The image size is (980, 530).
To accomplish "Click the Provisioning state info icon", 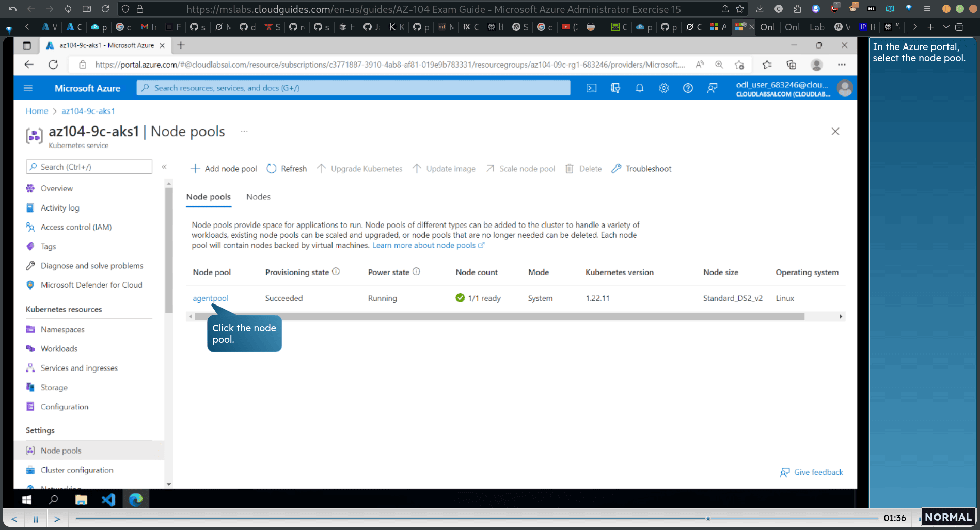I will [x=336, y=271].
